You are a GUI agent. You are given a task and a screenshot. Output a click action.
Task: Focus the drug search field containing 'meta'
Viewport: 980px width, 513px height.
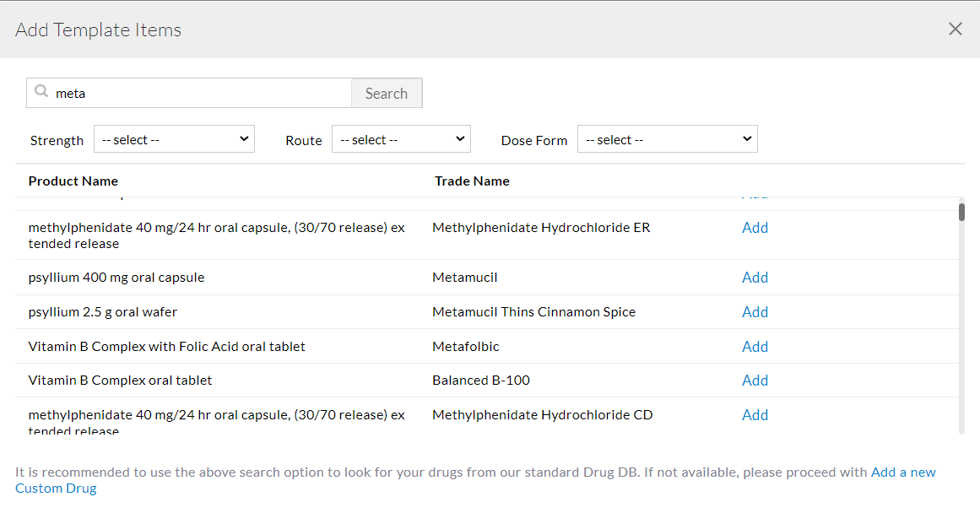click(201, 94)
